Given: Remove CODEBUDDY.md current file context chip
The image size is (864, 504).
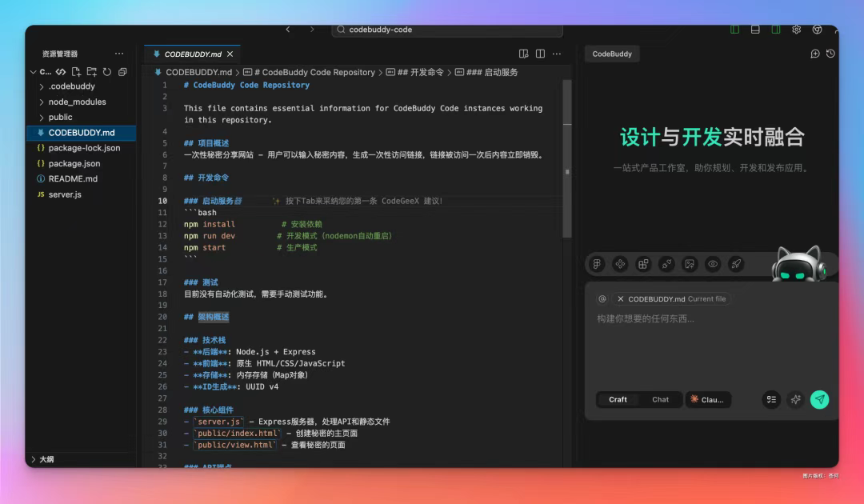Looking at the screenshot, I should tap(621, 299).
